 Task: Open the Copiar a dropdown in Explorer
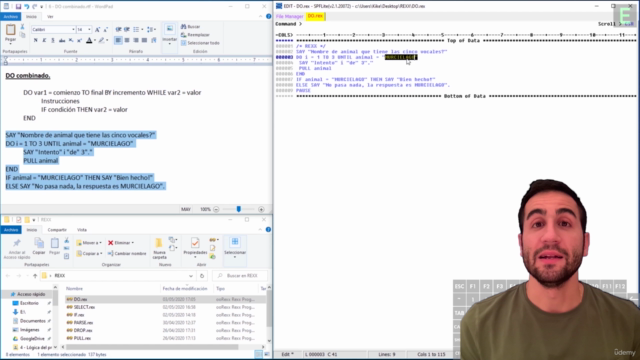coord(89,253)
